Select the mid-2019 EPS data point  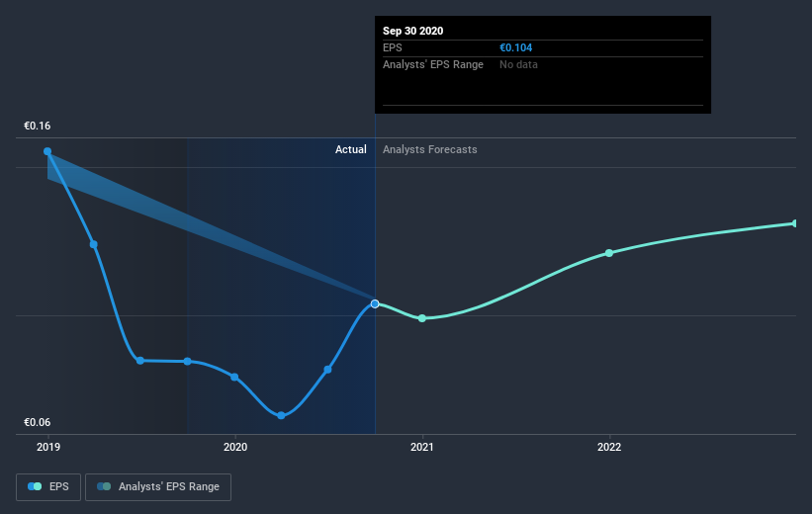140,360
